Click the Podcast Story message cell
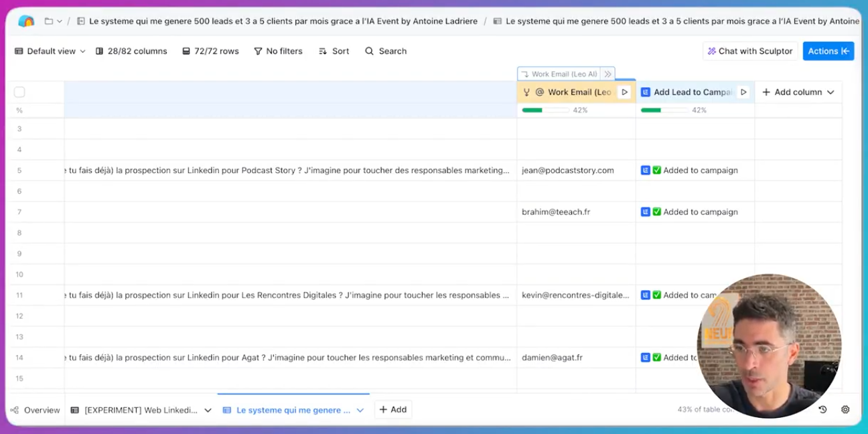Image resolution: width=868 pixels, height=434 pixels. coord(291,170)
